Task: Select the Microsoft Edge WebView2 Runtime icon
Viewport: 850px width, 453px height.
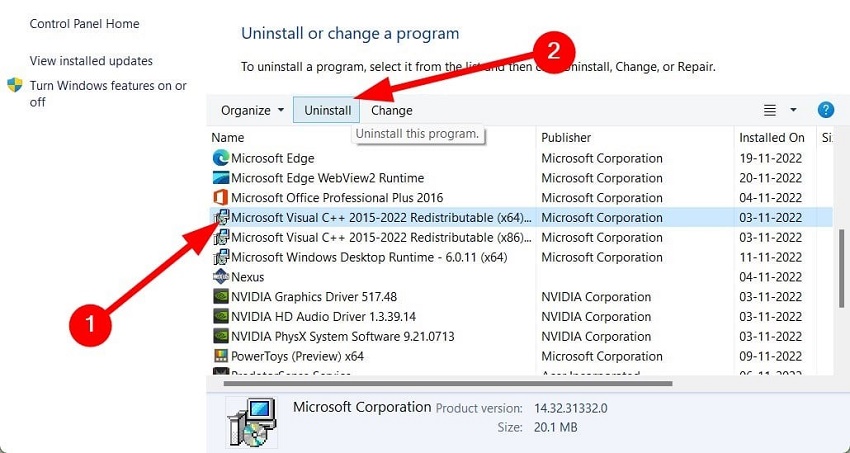Action: pos(221,178)
